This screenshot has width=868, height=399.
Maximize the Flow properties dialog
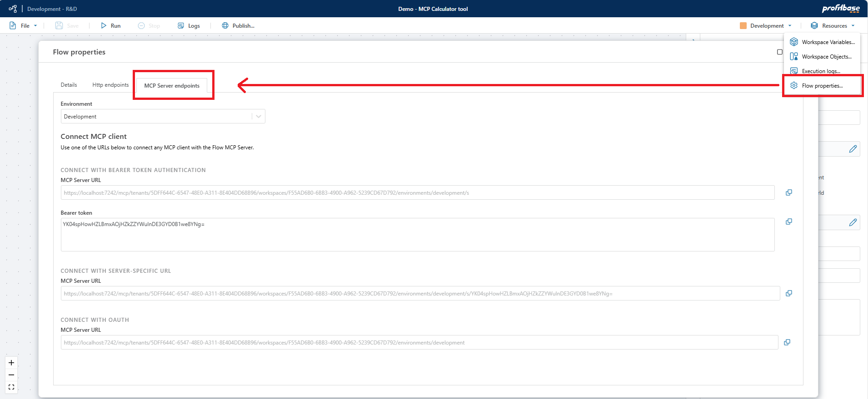(x=779, y=52)
